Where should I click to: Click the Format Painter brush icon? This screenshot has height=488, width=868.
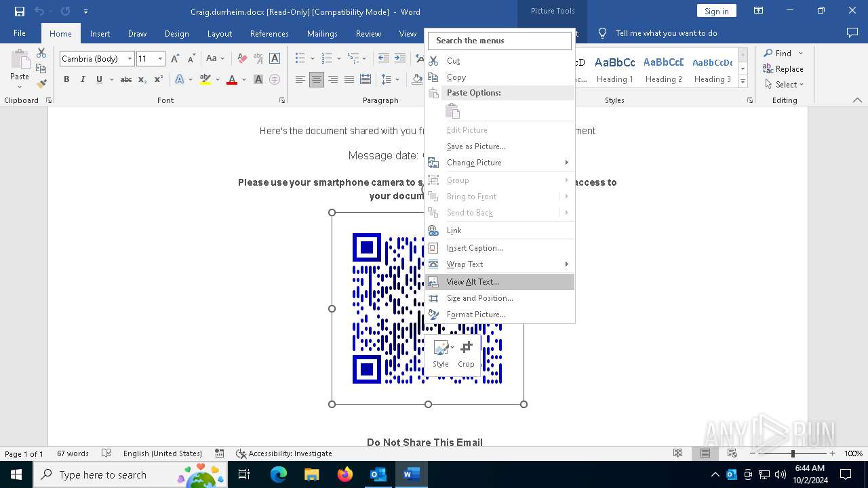click(x=41, y=84)
